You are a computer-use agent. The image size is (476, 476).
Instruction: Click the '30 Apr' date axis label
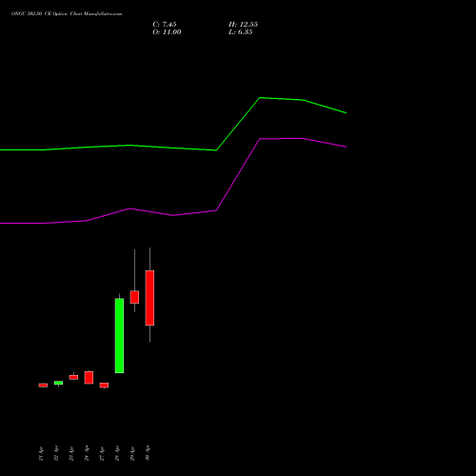coord(148,453)
